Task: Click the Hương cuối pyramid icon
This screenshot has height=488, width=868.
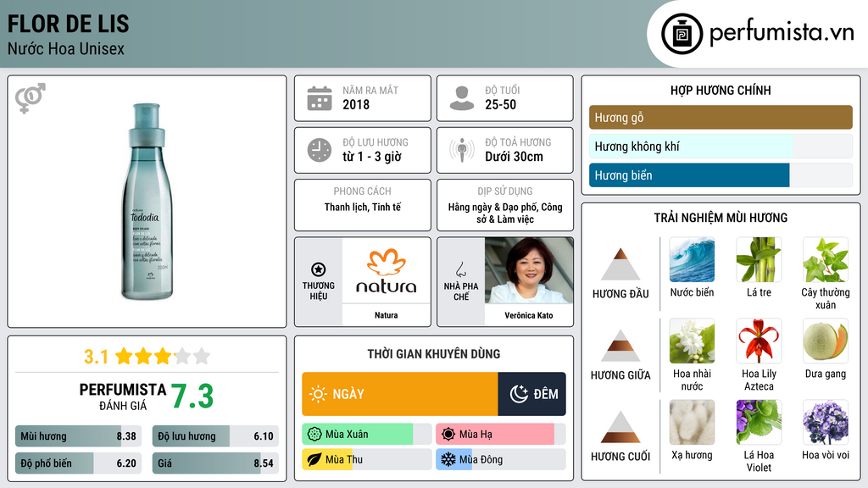Action: 620,427
